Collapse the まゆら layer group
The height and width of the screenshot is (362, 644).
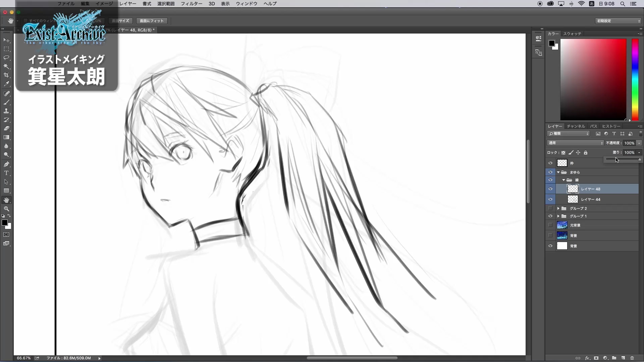click(x=558, y=172)
